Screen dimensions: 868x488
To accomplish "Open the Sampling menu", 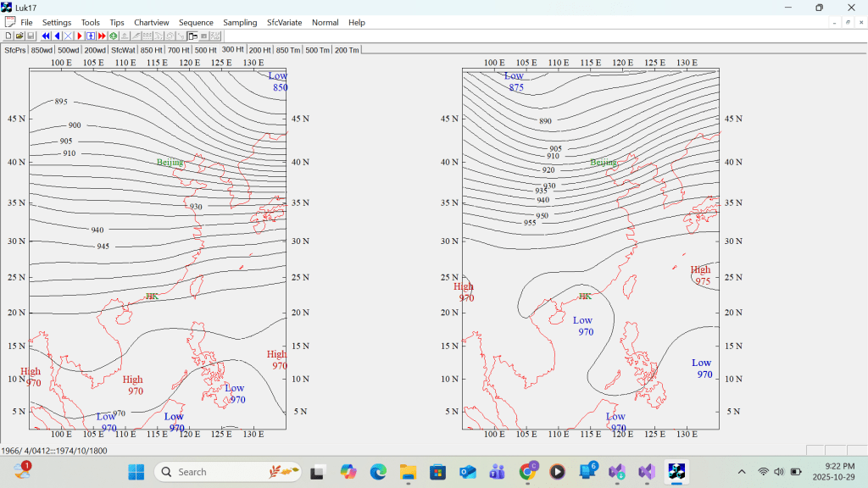I will [240, 22].
